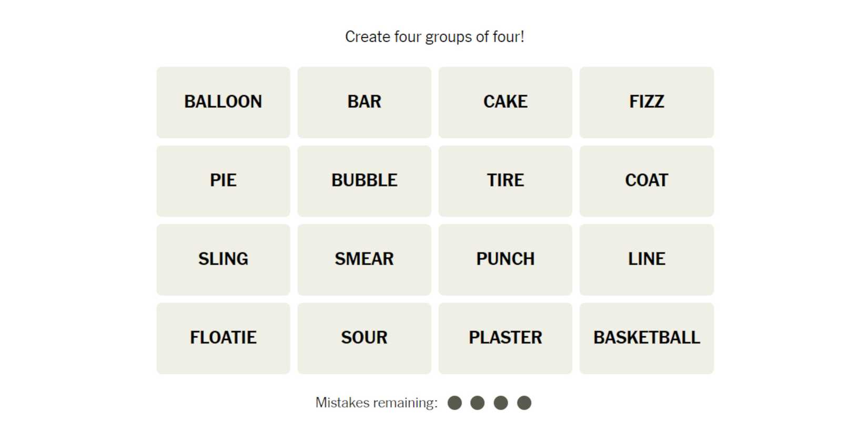
Task: Click the PIE word tile
Action: click(223, 181)
